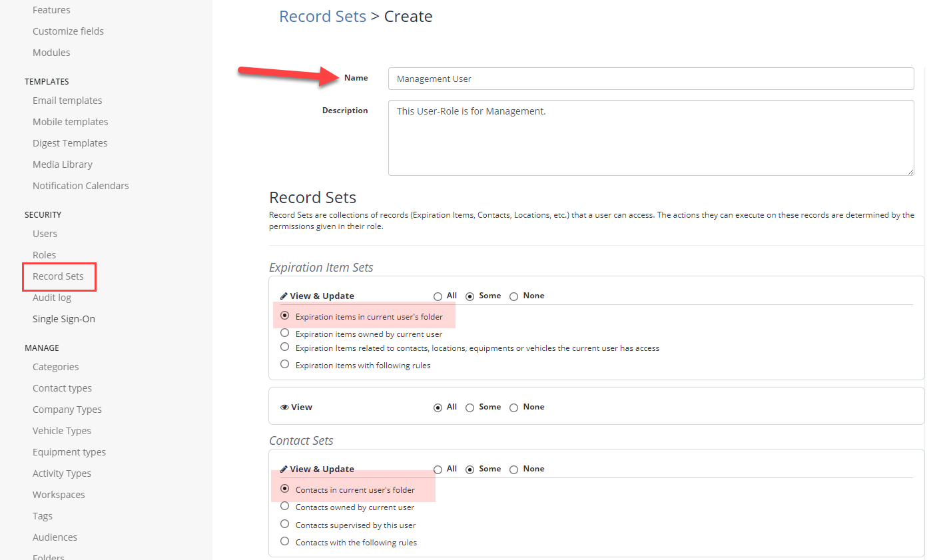Select None for Expiration View row
This screenshot has width=943, height=560.
513,408
